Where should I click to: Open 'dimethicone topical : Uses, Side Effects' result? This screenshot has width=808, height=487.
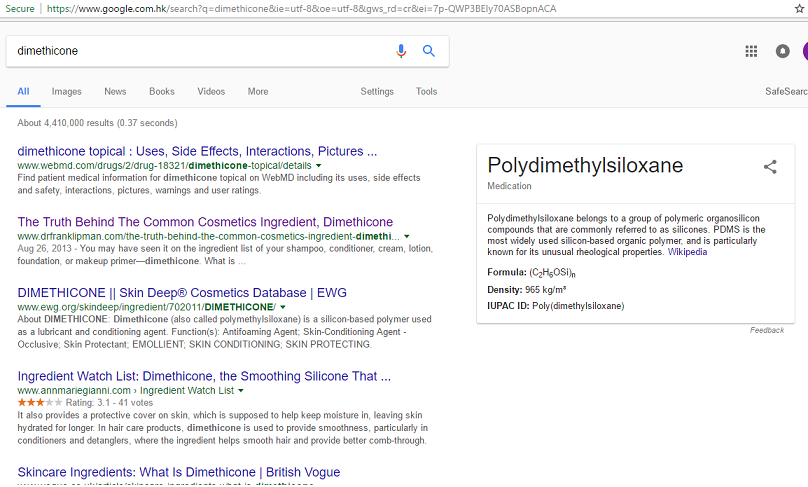click(197, 152)
